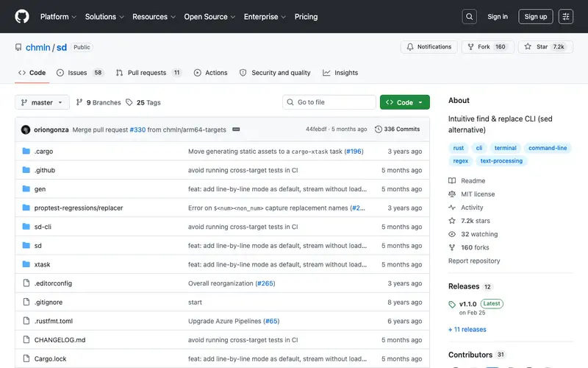The image size is (588, 368).
Task: Click the eye icon beside 32 watching
Action: tap(452, 234)
